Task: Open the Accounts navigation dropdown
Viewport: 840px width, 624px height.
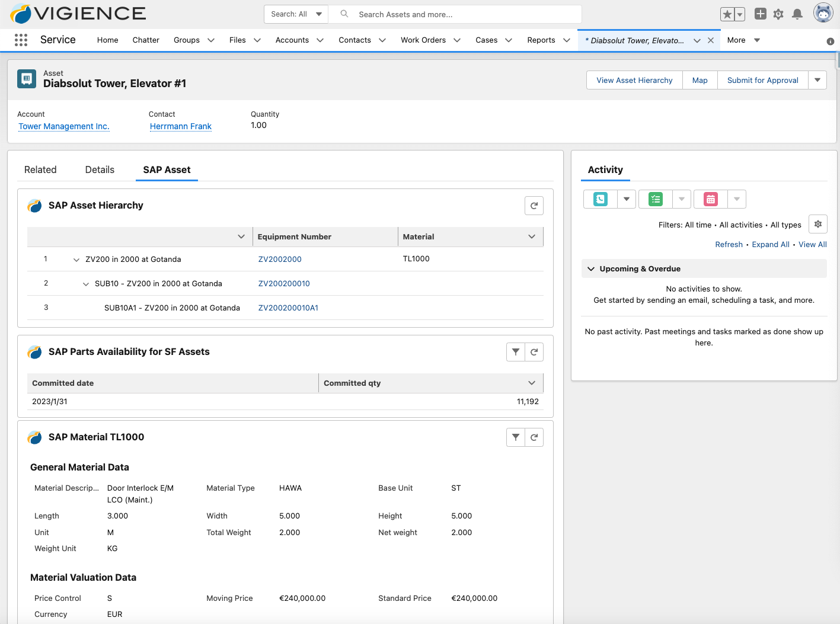Action: 320,40
